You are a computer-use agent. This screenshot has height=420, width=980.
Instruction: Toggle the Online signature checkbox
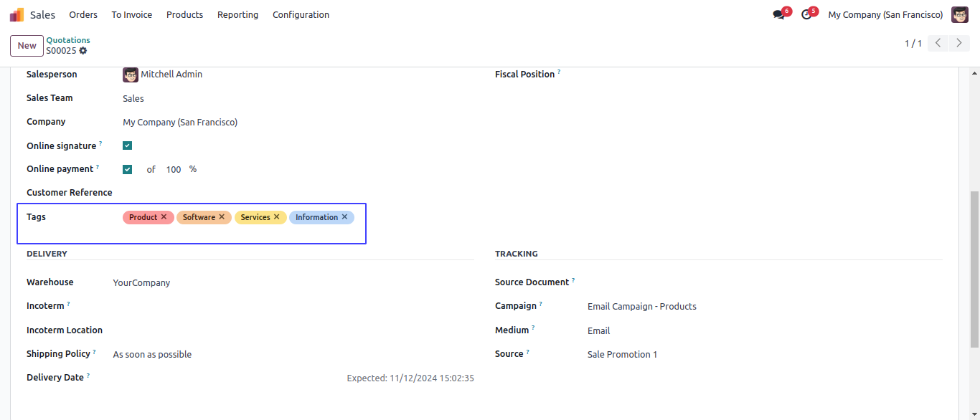click(128, 146)
